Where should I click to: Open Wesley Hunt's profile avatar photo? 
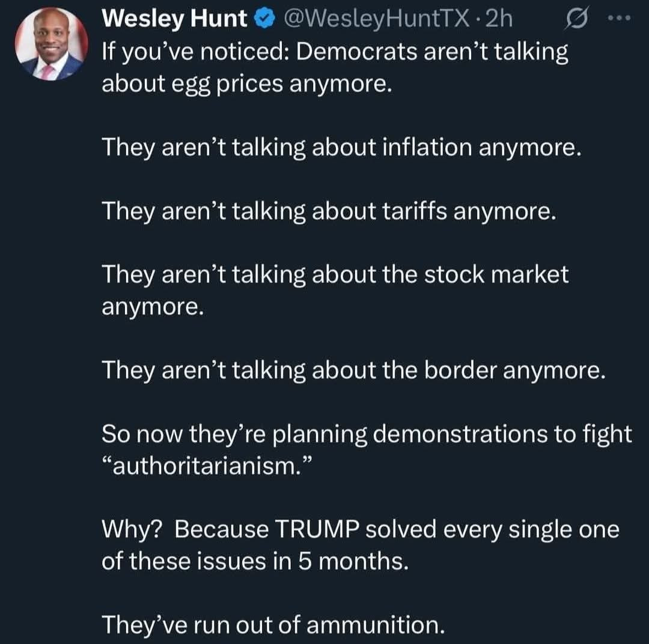pos(51,45)
